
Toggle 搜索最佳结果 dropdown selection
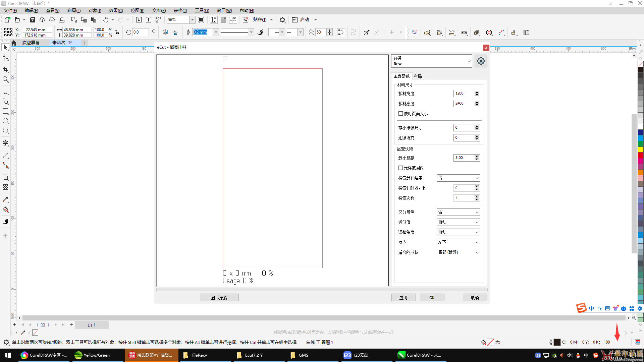point(458,178)
